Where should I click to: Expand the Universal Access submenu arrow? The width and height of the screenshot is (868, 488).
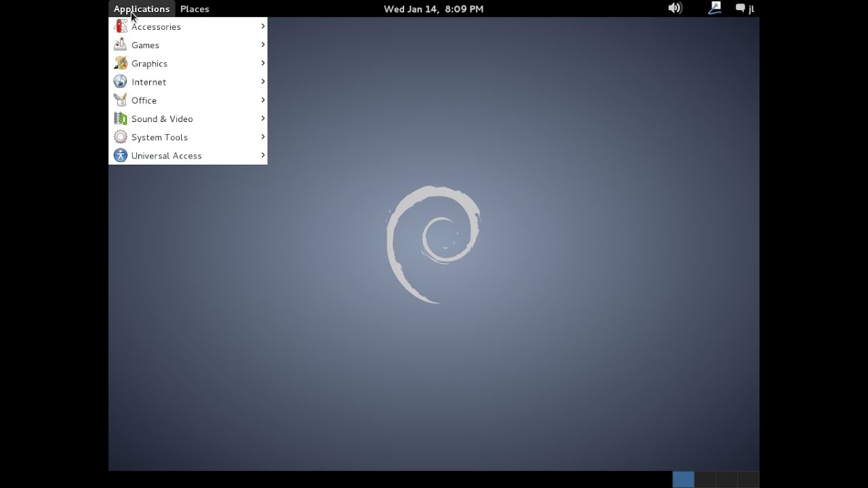pyautogui.click(x=262, y=155)
